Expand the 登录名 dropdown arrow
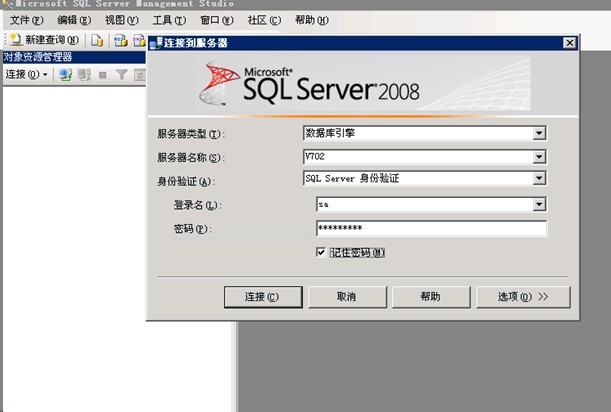 click(539, 204)
